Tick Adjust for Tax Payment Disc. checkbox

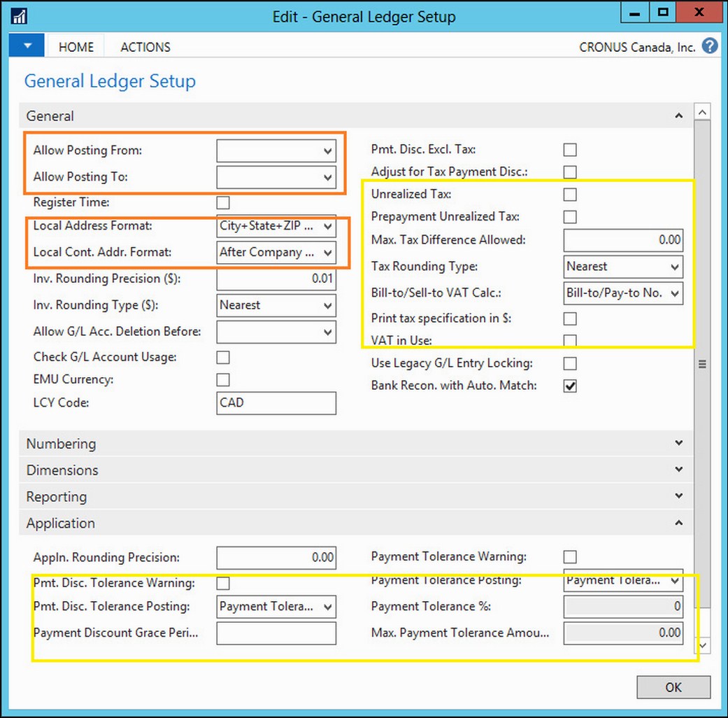point(570,172)
